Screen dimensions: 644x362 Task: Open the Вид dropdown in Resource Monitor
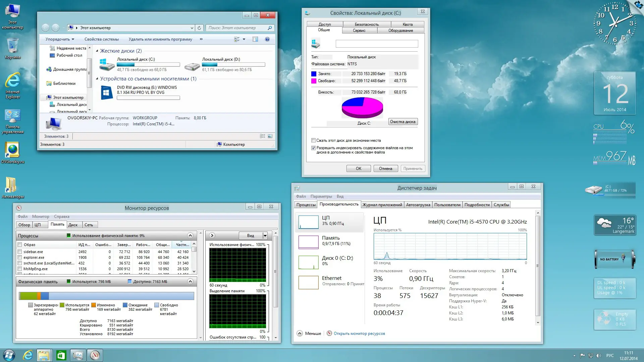[x=265, y=235]
